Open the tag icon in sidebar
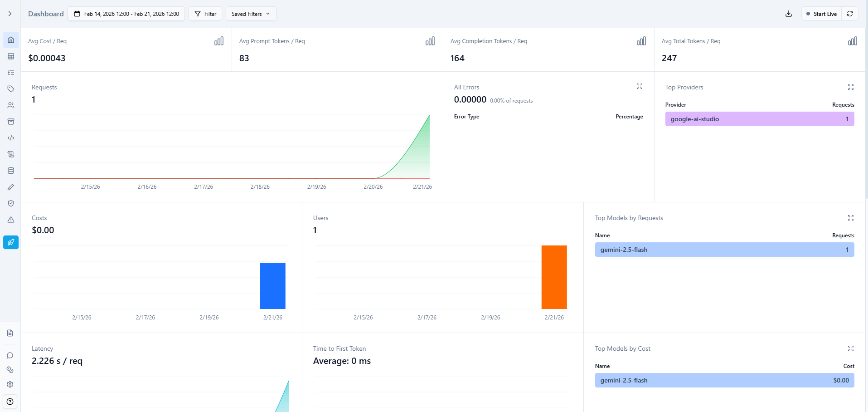 11,89
